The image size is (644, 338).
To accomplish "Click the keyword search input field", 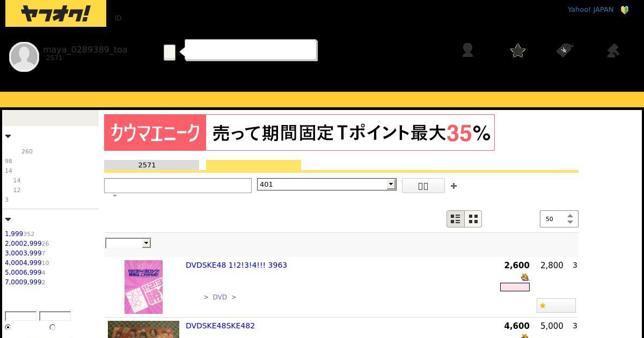I will (x=178, y=186).
